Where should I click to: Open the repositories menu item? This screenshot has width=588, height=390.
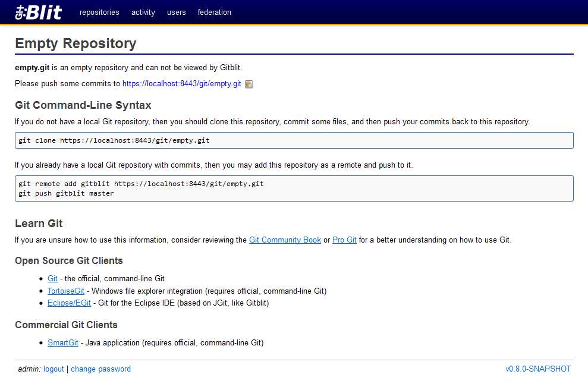99,12
